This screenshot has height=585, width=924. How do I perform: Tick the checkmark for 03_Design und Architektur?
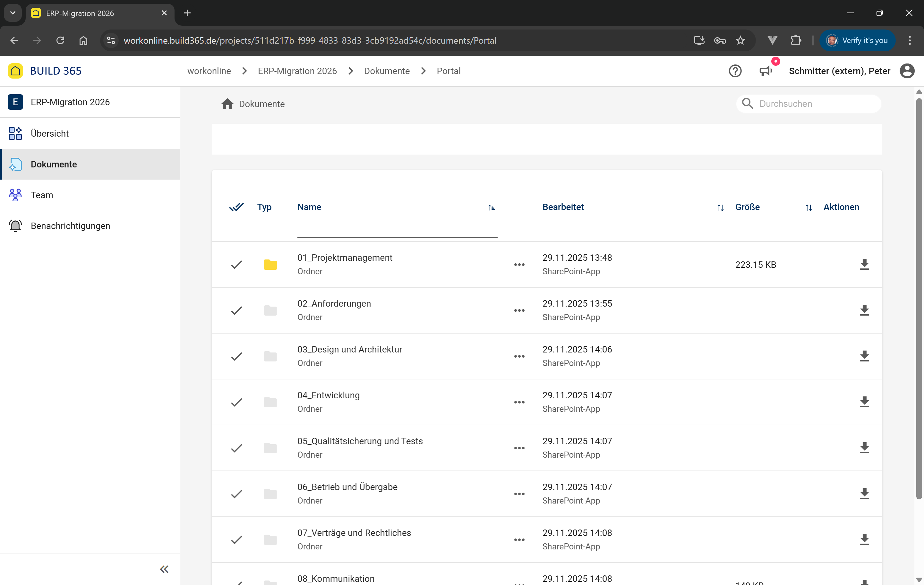(236, 356)
